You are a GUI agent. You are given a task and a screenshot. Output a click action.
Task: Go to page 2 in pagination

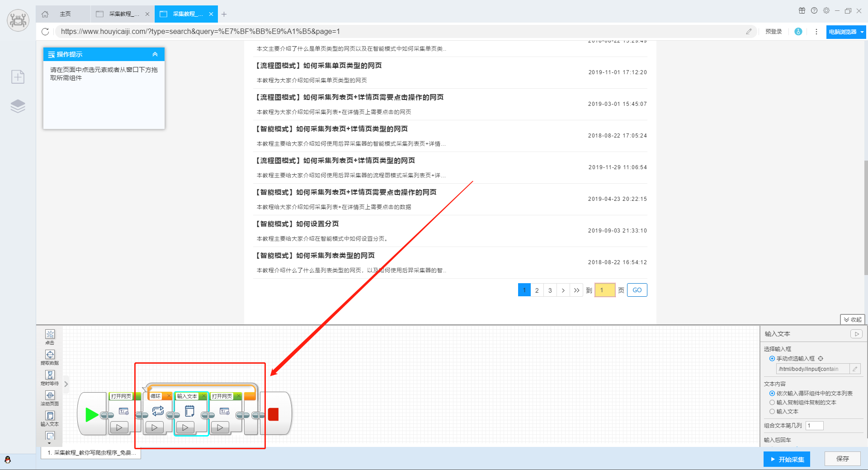[x=537, y=290]
